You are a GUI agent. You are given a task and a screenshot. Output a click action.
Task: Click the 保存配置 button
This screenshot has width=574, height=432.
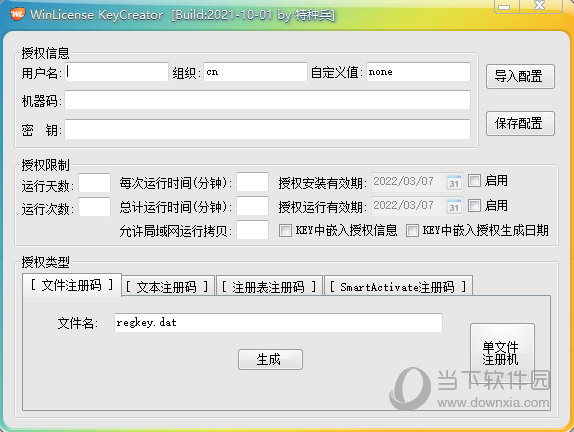(x=520, y=123)
